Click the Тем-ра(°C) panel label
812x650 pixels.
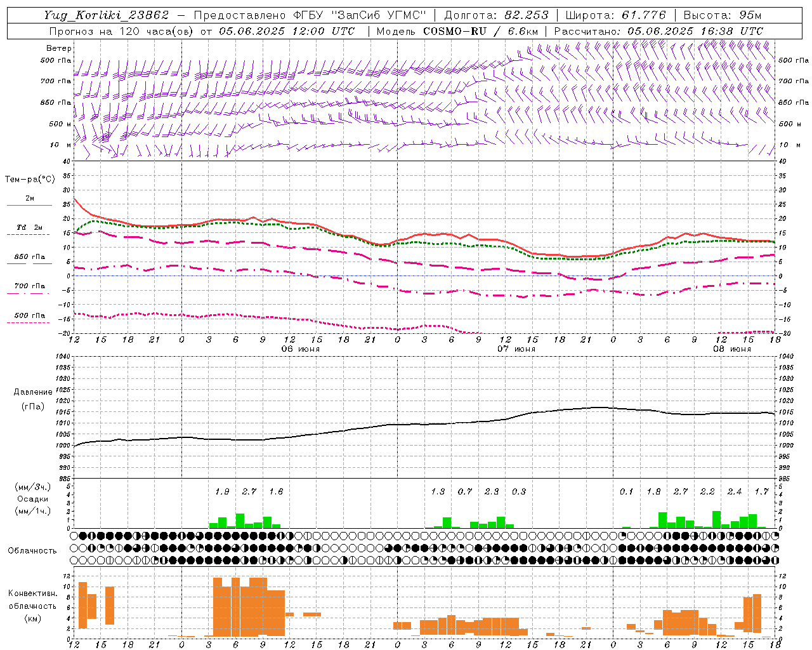tap(30, 180)
